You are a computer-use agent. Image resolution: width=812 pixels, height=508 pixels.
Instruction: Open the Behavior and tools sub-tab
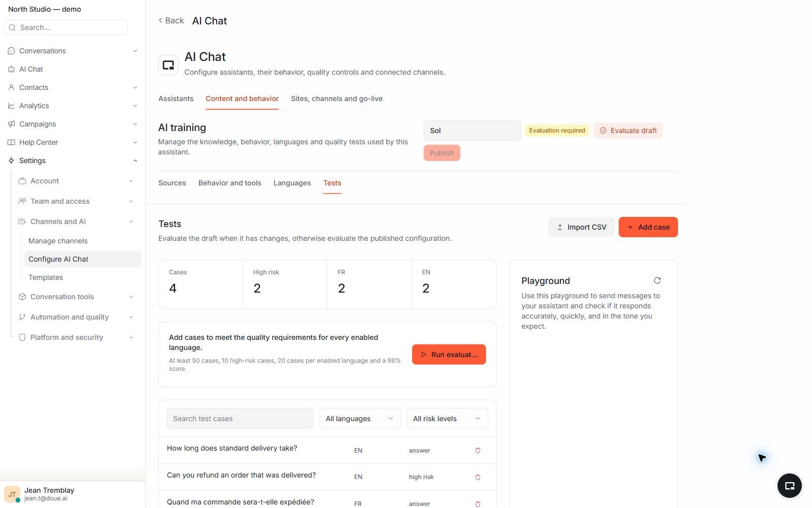click(230, 183)
